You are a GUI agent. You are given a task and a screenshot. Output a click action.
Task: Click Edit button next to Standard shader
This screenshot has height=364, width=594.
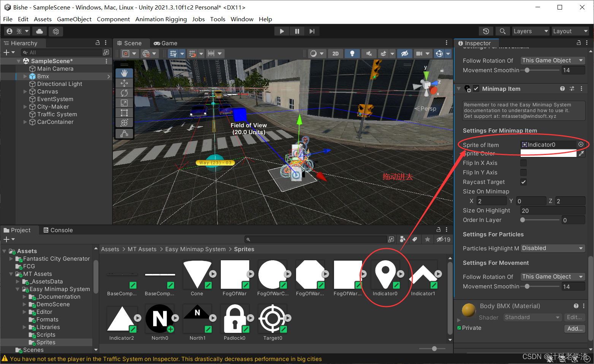point(574,317)
